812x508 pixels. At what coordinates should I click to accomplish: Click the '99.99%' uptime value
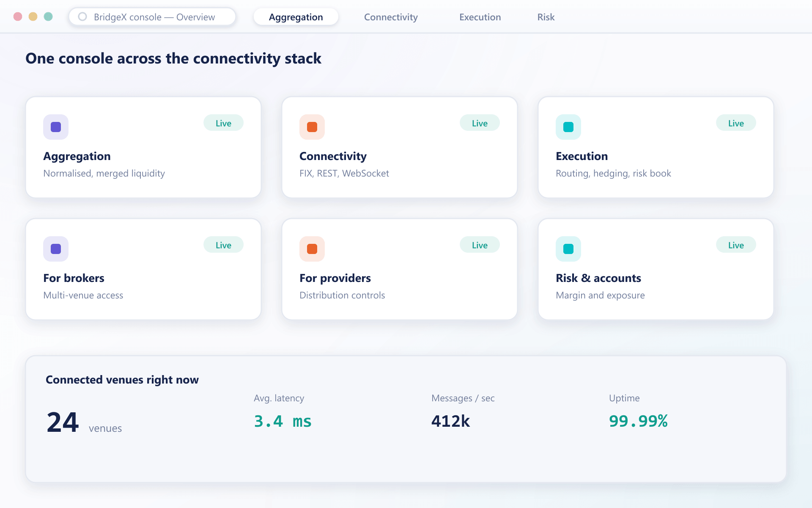click(x=638, y=421)
